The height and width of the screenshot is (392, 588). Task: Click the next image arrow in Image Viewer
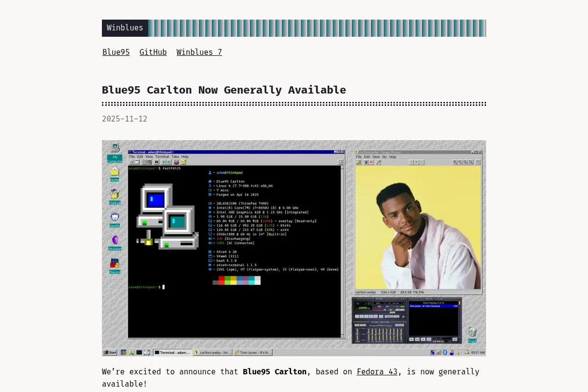click(422, 162)
